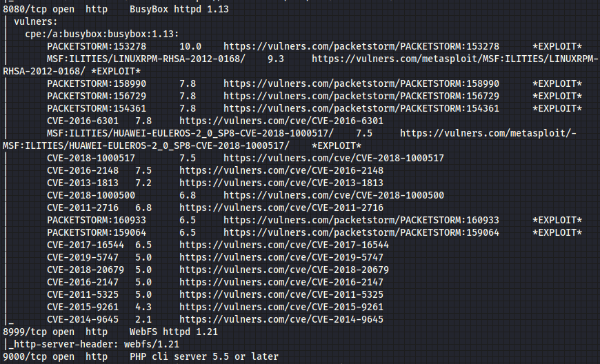Click the CVE-2019-5747 vulners link

[281, 257]
